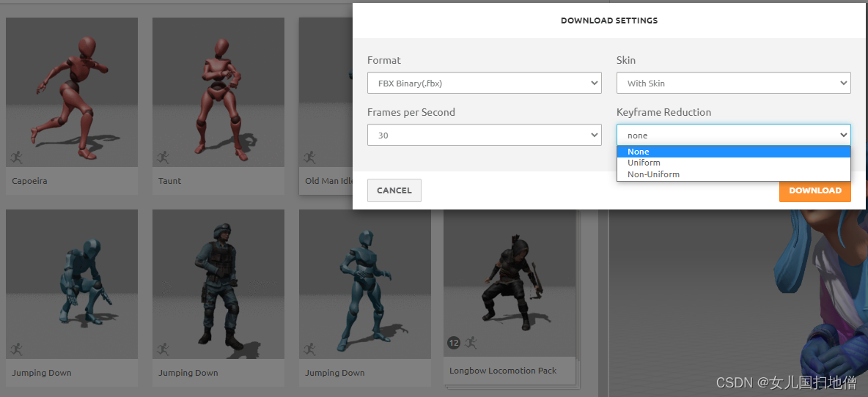Click running-figure icon on crouching blue mannequin card
868x397 pixels.
tap(16, 349)
